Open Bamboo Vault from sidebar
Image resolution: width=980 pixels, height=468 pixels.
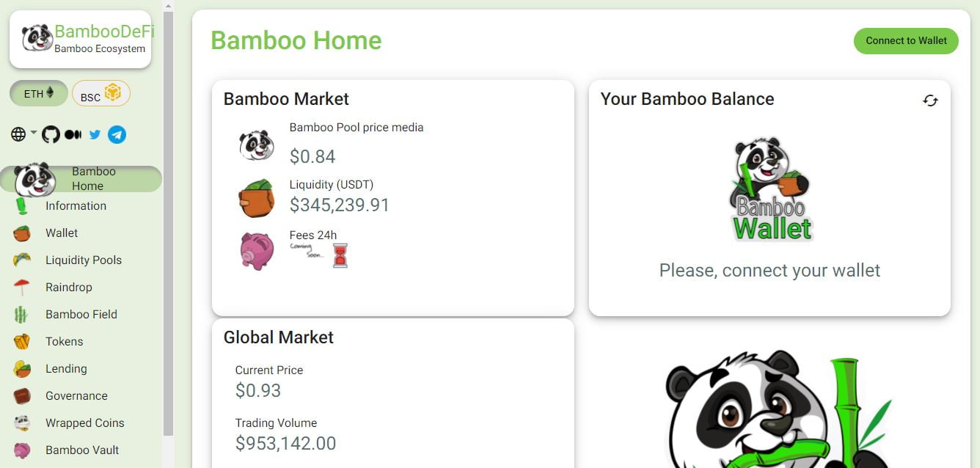(x=81, y=450)
